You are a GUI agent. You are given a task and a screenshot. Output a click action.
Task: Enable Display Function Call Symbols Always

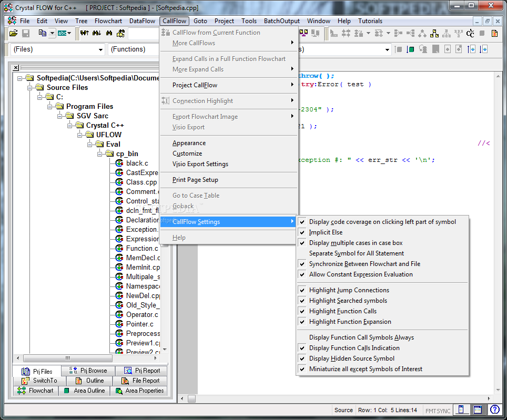382,337
